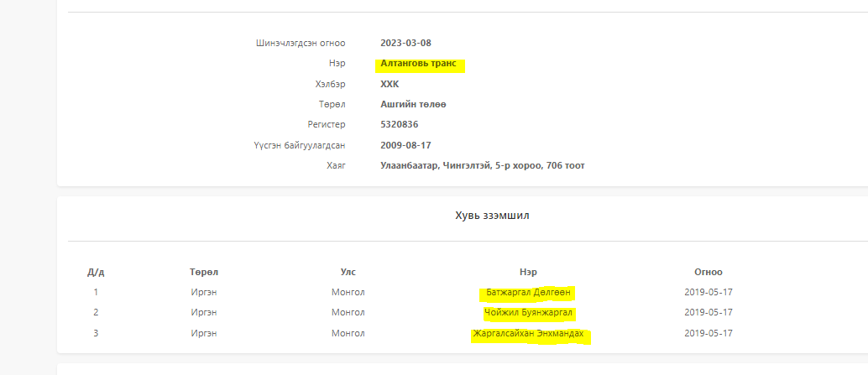Select the updated date 2023-03-08

(405, 43)
